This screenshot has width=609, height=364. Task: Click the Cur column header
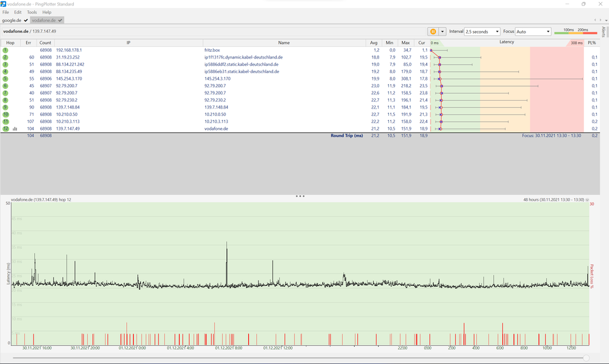point(421,43)
